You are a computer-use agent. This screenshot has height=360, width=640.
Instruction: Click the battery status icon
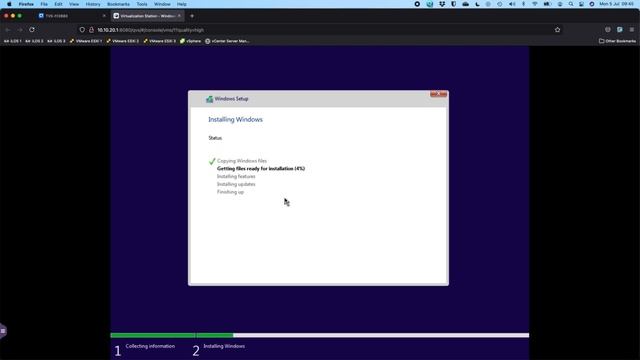point(547,4)
